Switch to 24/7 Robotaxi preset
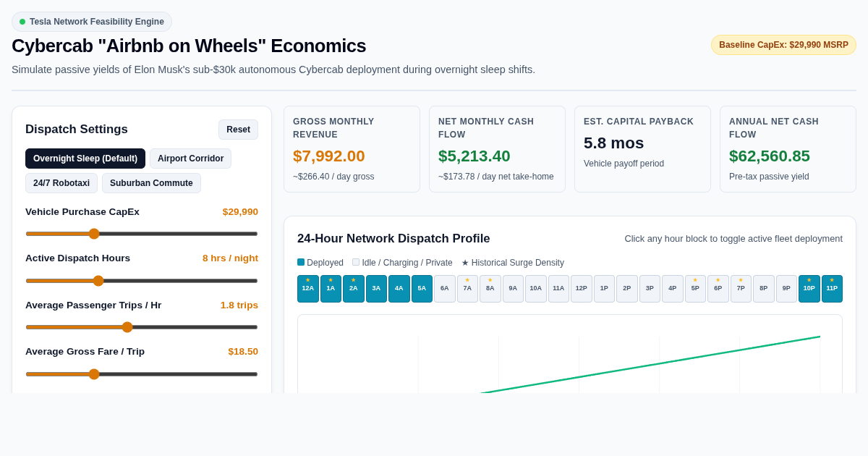Image resolution: width=868 pixels, height=456 pixels. (61, 183)
